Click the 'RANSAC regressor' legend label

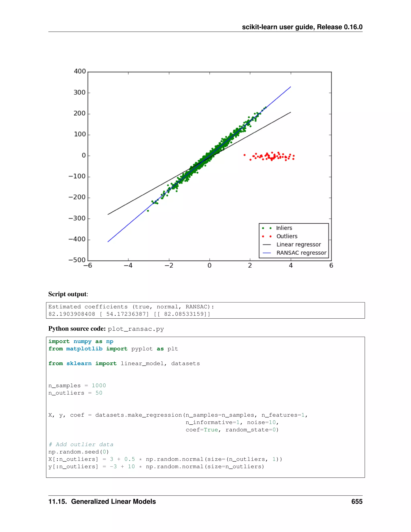[301, 253]
